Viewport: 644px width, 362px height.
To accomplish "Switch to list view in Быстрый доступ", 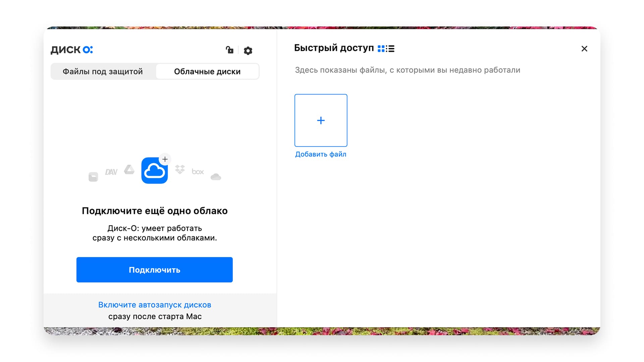I will [x=391, y=49].
